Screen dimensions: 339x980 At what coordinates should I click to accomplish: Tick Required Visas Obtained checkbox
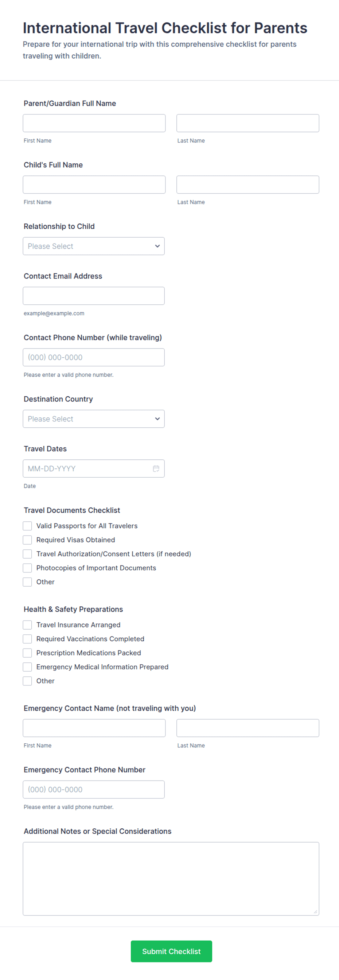[x=27, y=540]
